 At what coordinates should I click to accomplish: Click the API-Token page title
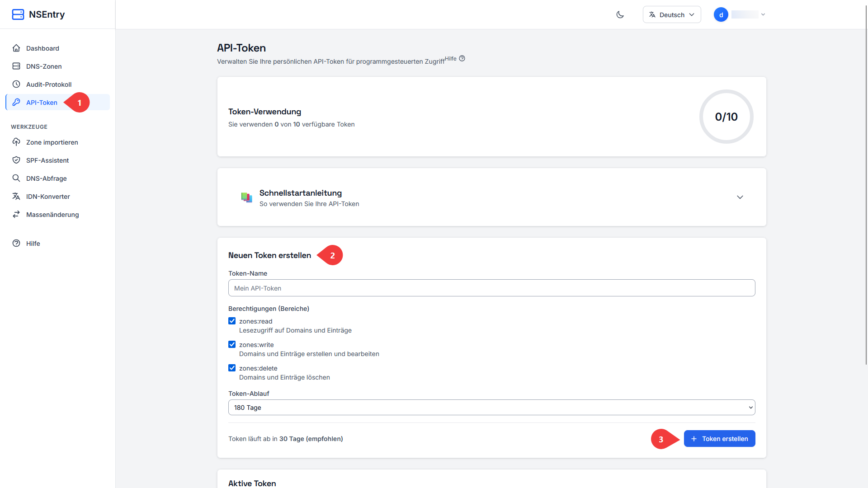coord(241,48)
